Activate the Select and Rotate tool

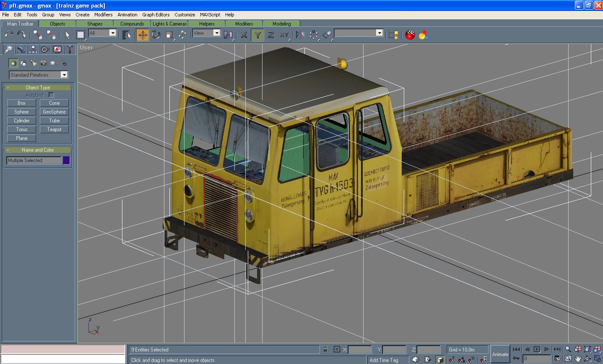[x=156, y=35]
